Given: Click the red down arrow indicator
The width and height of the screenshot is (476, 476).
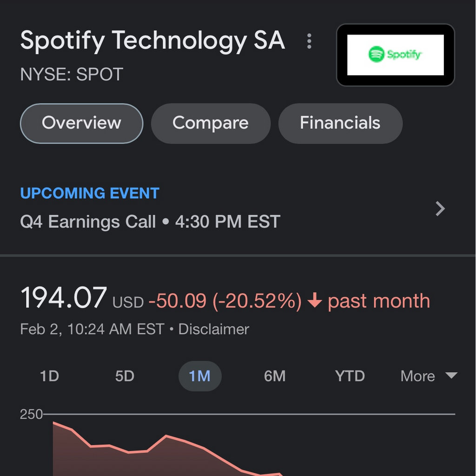Looking at the screenshot, I should point(315,302).
